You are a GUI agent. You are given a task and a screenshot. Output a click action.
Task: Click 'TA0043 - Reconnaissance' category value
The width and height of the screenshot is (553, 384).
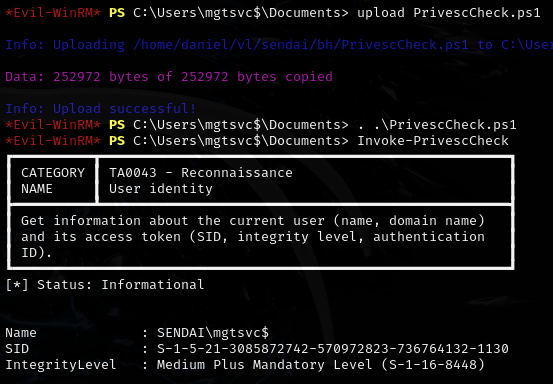(x=201, y=173)
